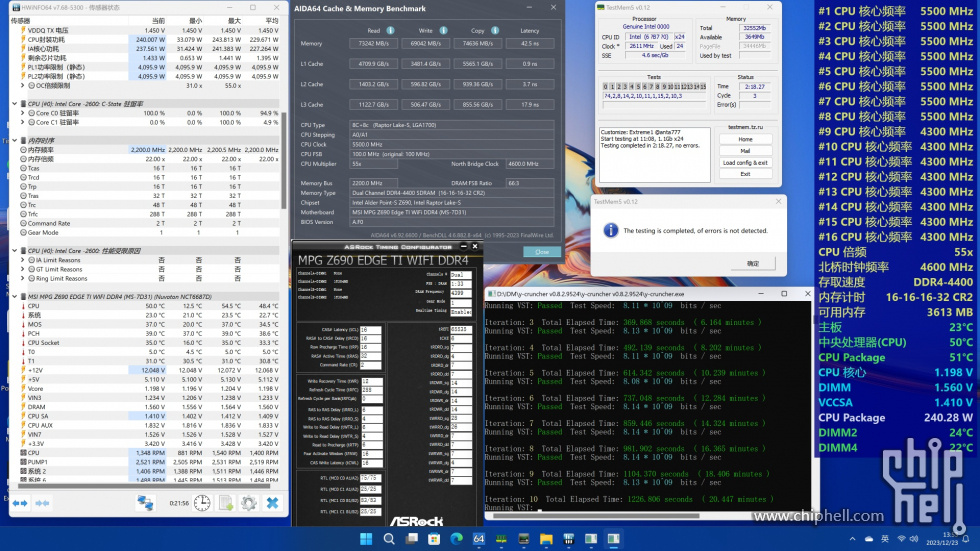Image resolution: width=980 pixels, height=551 pixels.
Task: Click the OneDrive cloud icon in the system tray
Action: pos(869,539)
